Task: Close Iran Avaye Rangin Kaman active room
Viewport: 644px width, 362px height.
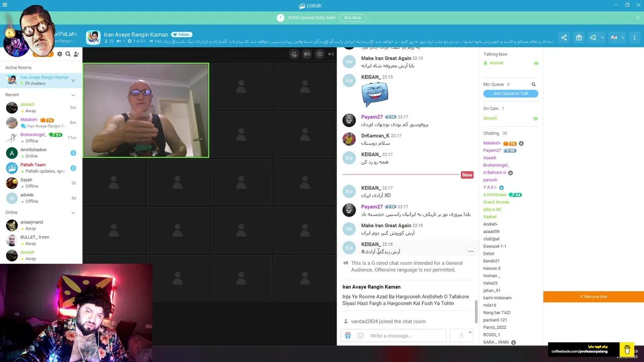Action: [x=73, y=80]
